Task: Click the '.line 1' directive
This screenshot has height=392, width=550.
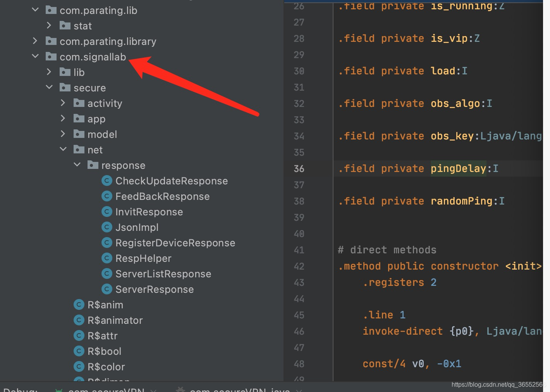Action: (x=384, y=315)
